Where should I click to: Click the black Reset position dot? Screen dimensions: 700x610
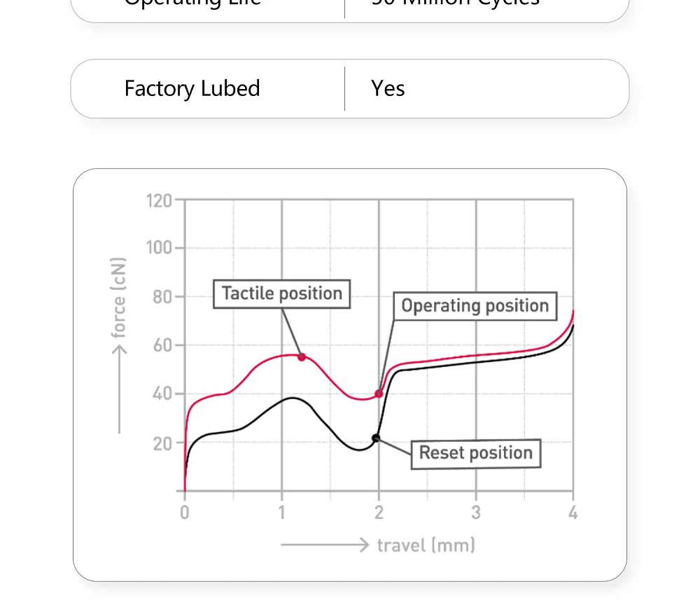pos(376,438)
